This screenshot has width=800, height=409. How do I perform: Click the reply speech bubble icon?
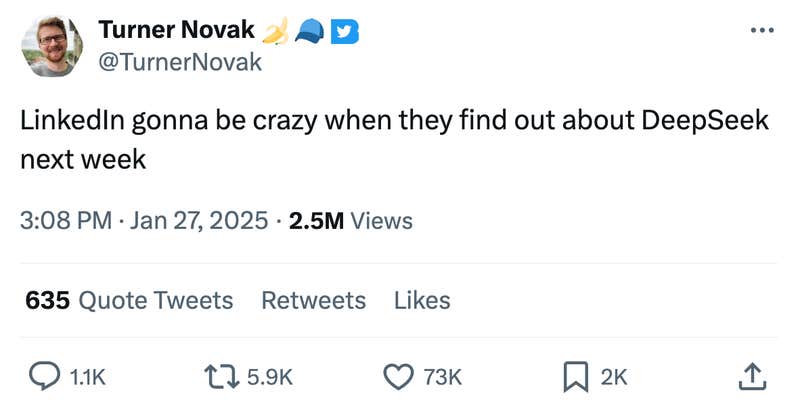coord(43,376)
